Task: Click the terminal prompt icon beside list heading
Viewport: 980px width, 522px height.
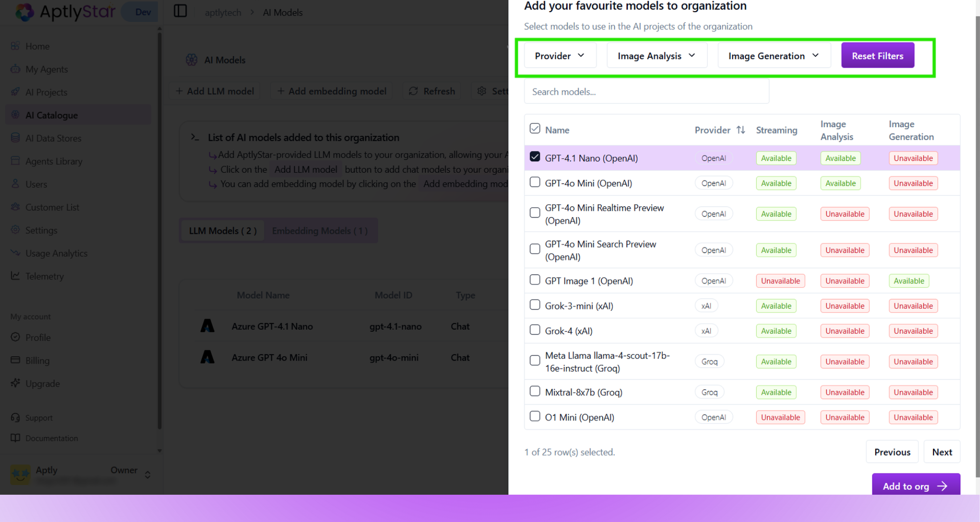Action: pyautogui.click(x=195, y=137)
